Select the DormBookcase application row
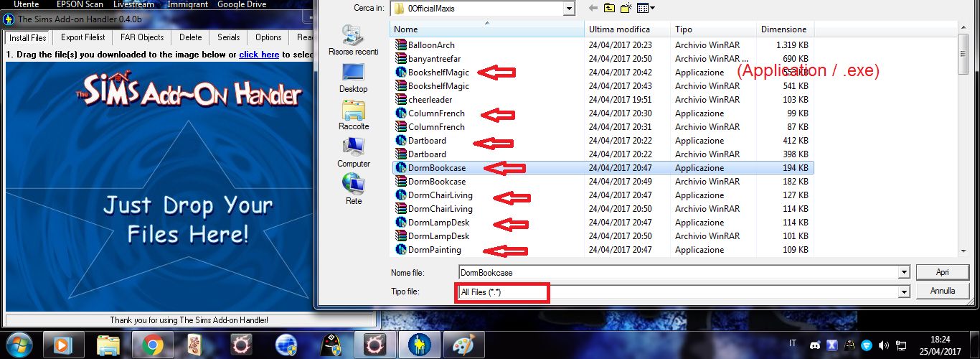Image resolution: width=980 pixels, height=359 pixels. click(603, 168)
